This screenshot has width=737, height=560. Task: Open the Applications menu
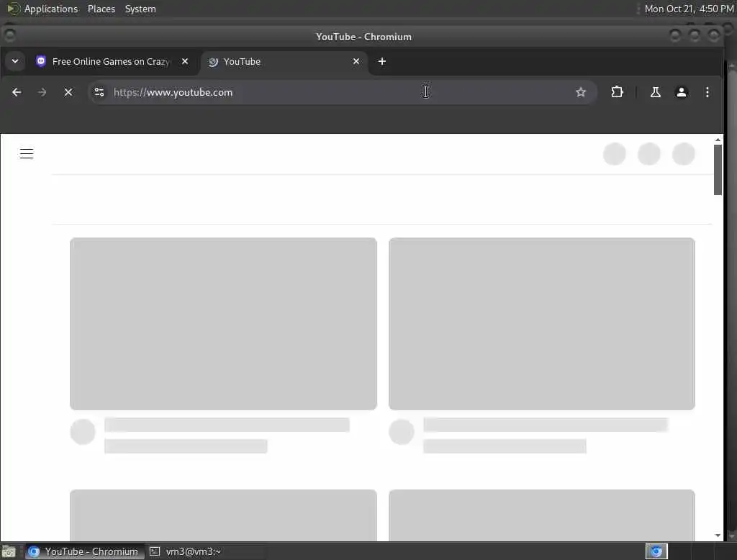(x=51, y=9)
